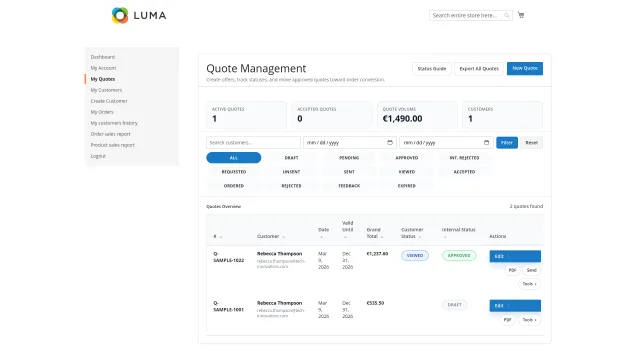The height and width of the screenshot is (360, 640).
Task: Sort table by Valid Until column
Action: point(347,229)
